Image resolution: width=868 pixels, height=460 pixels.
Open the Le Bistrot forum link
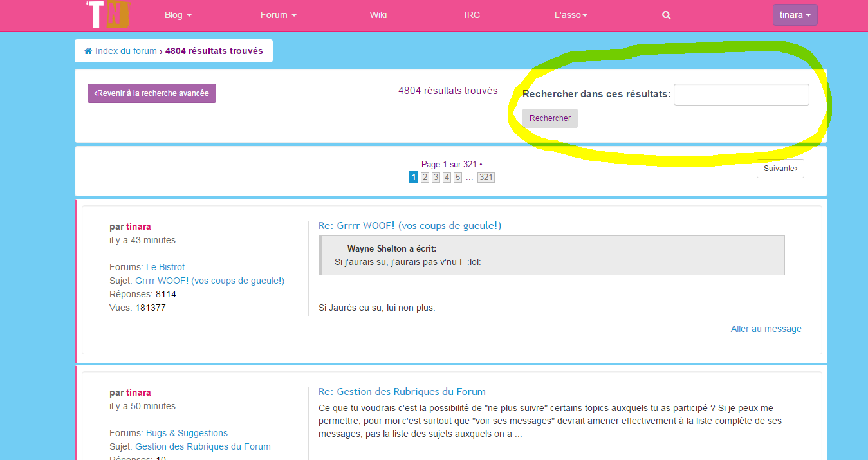[x=165, y=267]
